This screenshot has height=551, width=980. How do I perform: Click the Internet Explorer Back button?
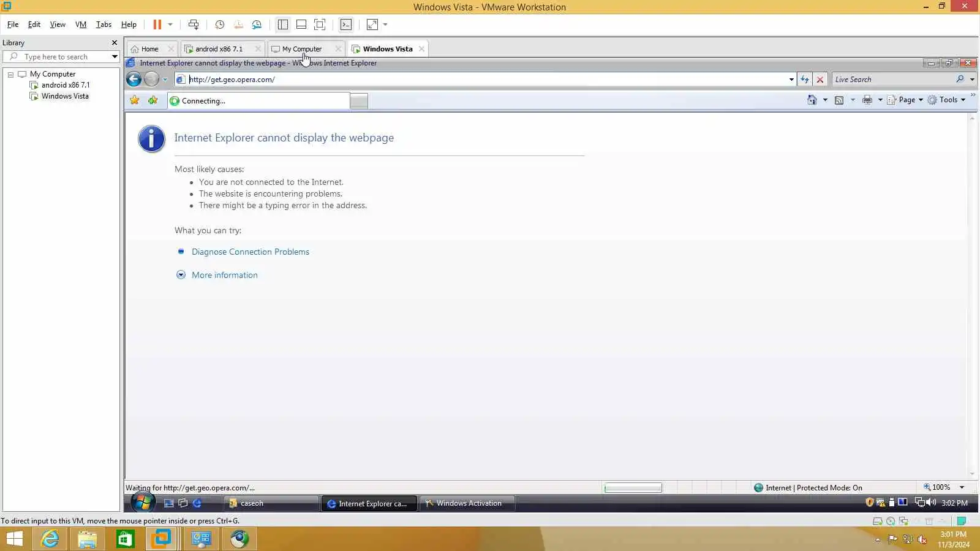point(134,79)
